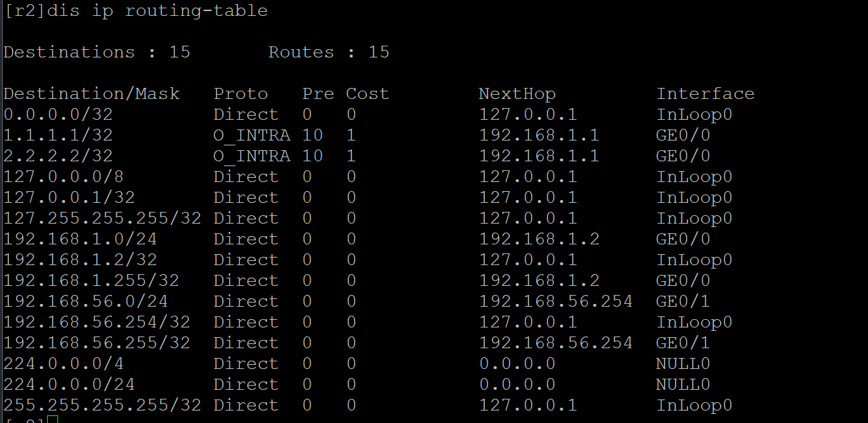
Task: Click the 127.255.255.255/32 destination entry
Action: [x=102, y=219]
